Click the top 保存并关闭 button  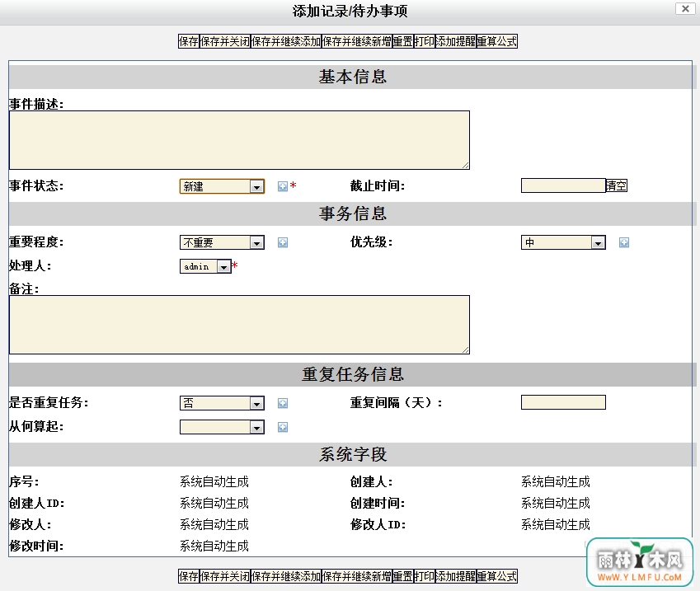tap(224, 41)
